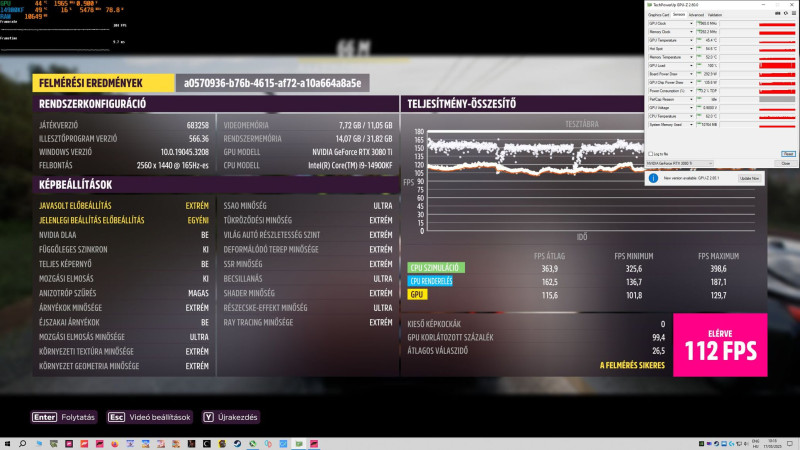Viewport: 800px width, 450px height.
Task: Click the JAVASOLT ELŐBEÁLLÍTÁS row
Action: [x=123, y=206]
